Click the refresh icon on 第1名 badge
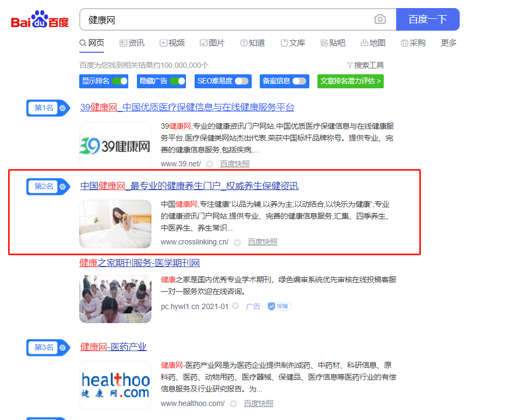This screenshot has width=519, height=420. click(x=63, y=108)
